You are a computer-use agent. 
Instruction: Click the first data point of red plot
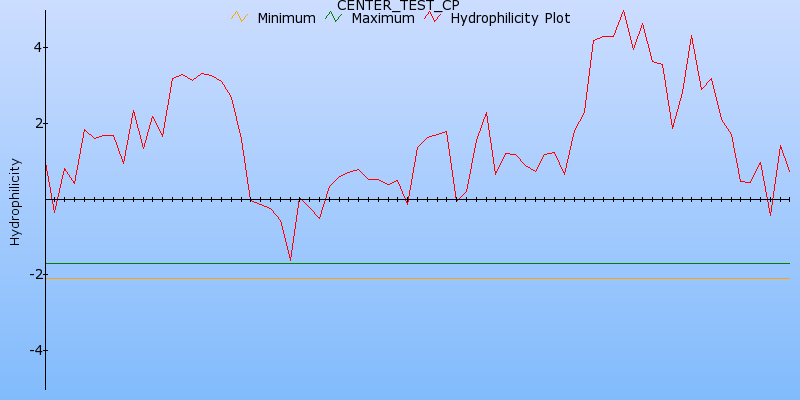(x=45, y=165)
